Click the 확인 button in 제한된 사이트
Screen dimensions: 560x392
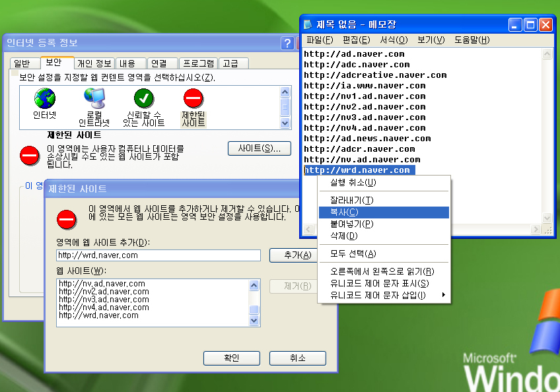point(231,358)
